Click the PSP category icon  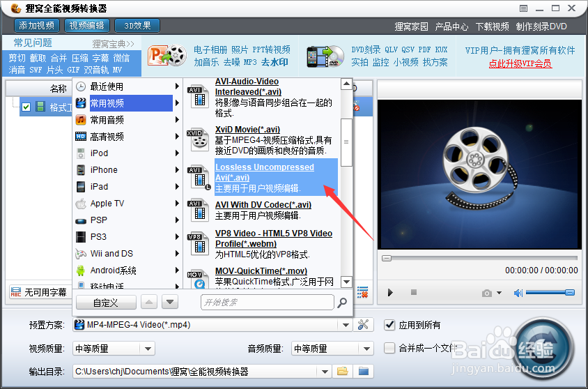pos(81,220)
